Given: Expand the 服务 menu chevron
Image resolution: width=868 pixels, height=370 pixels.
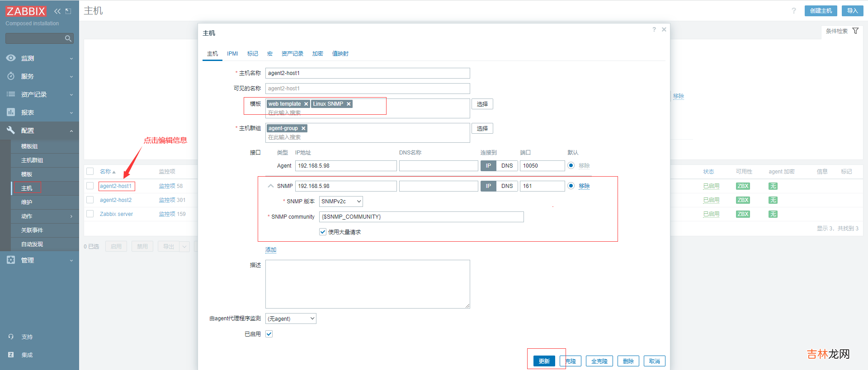Looking at the screenshot, I should [x=71, y=77].
